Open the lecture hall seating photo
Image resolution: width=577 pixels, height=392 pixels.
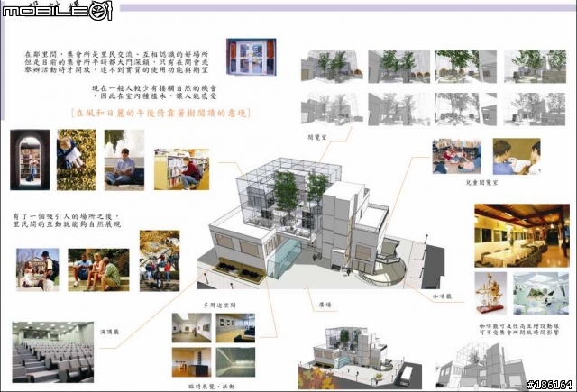point(53,352)
